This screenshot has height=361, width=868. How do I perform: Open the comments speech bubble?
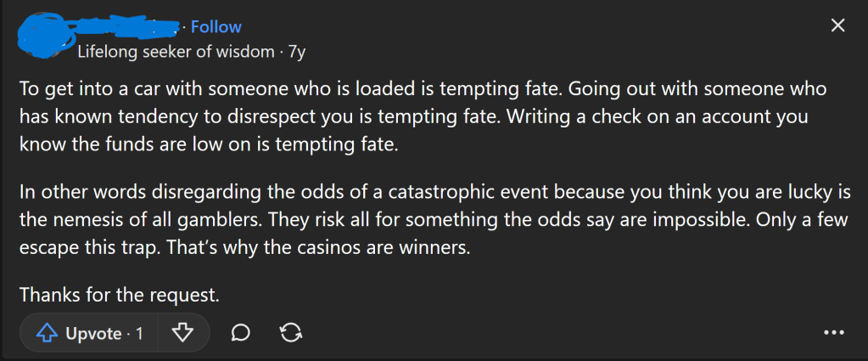[x=241, y=333]
